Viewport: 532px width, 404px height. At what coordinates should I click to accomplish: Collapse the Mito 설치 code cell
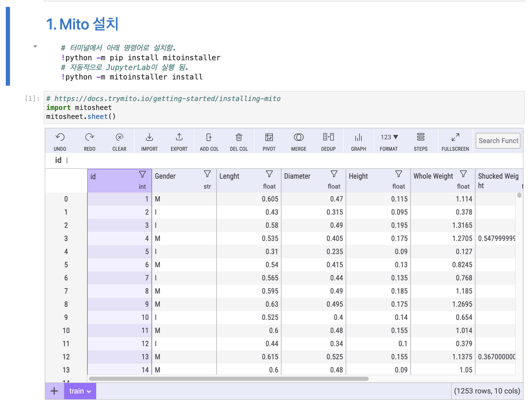[x=35, y=47]
